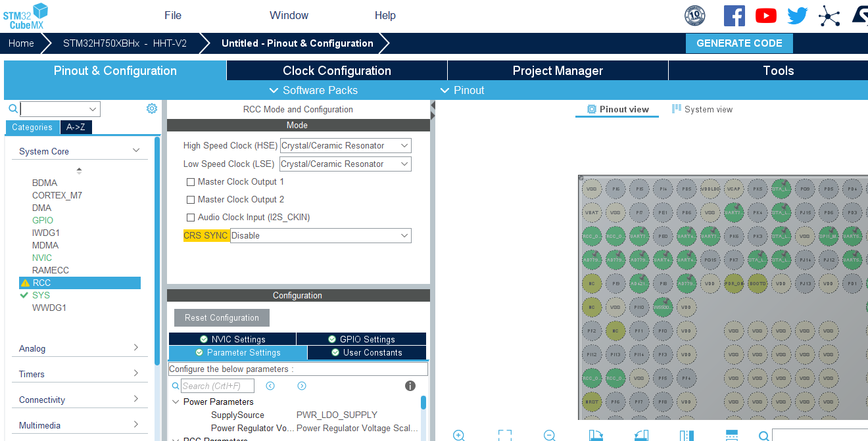Viewport: 868px width, 441px height.
Task: Select the PJ13 pin on chip
Action: 805,283
